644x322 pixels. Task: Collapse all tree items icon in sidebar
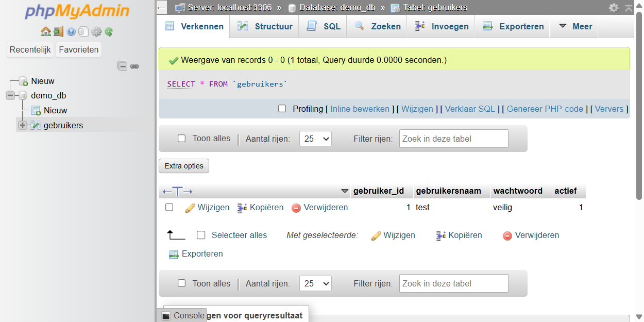(x=122, y=66)
